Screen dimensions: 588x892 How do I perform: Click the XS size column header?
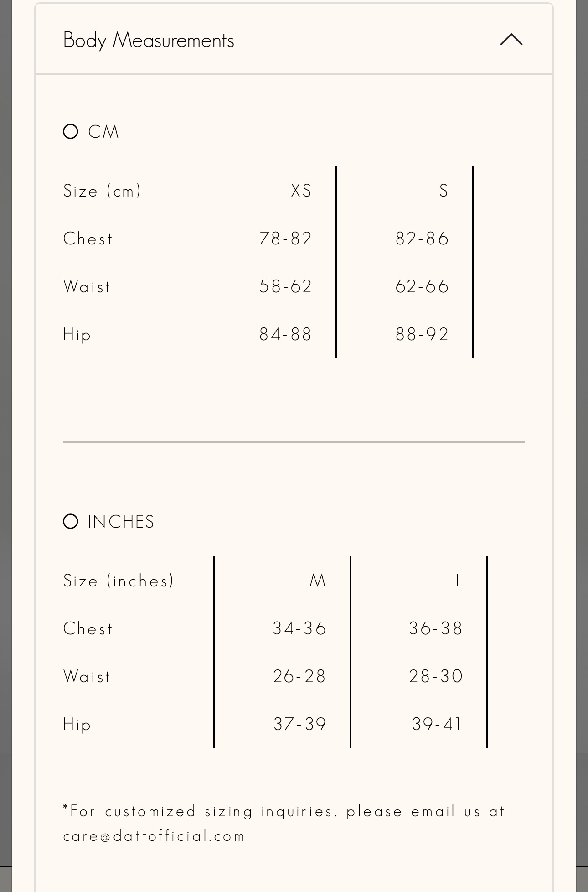pos(301,191)
